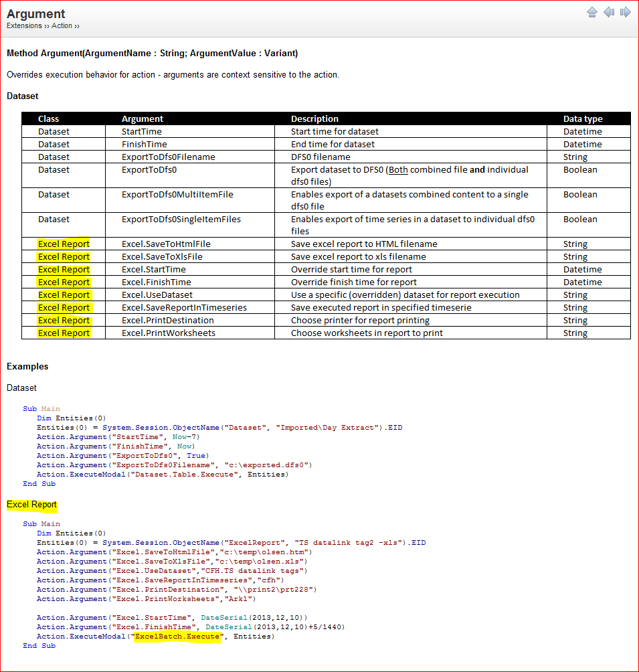Click the Dataset section heading above the table
639x672 pixels.
pos(22,96)
